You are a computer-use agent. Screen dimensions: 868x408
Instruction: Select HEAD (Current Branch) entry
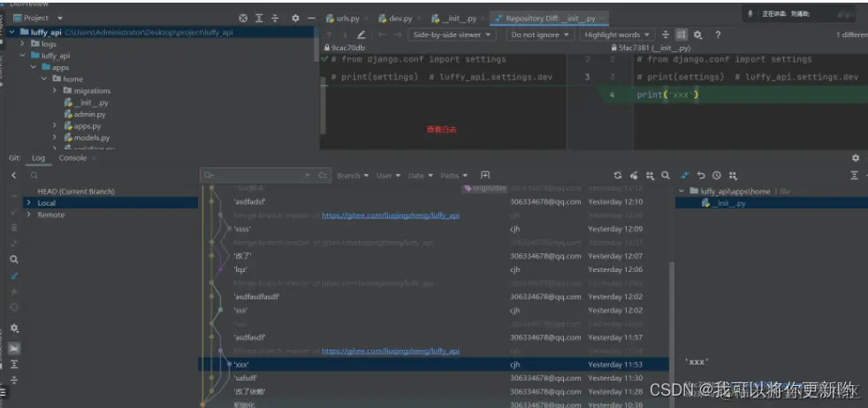(x=76, y=192)
